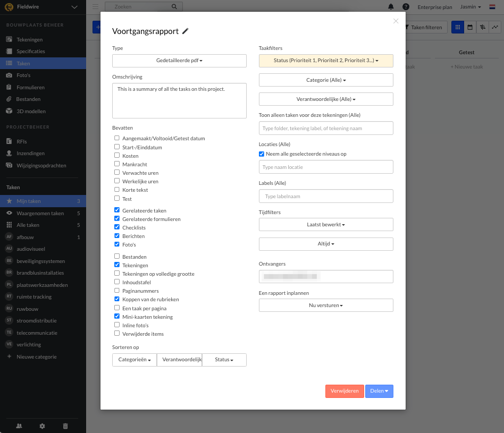The image size is (504, 433).
Task: Expand the Categorie (Alle) filter dropdown
Action: click(326, 80)
